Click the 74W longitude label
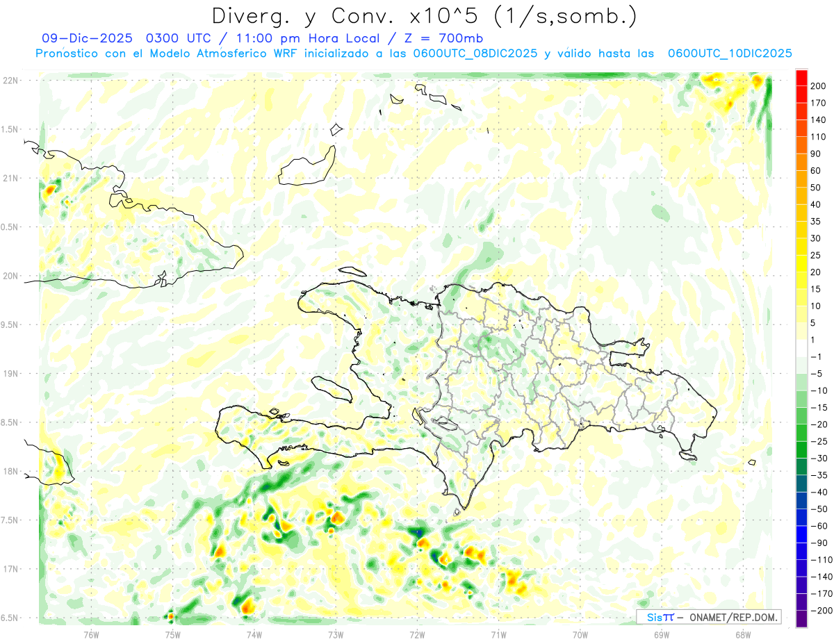 coord(254,634)
